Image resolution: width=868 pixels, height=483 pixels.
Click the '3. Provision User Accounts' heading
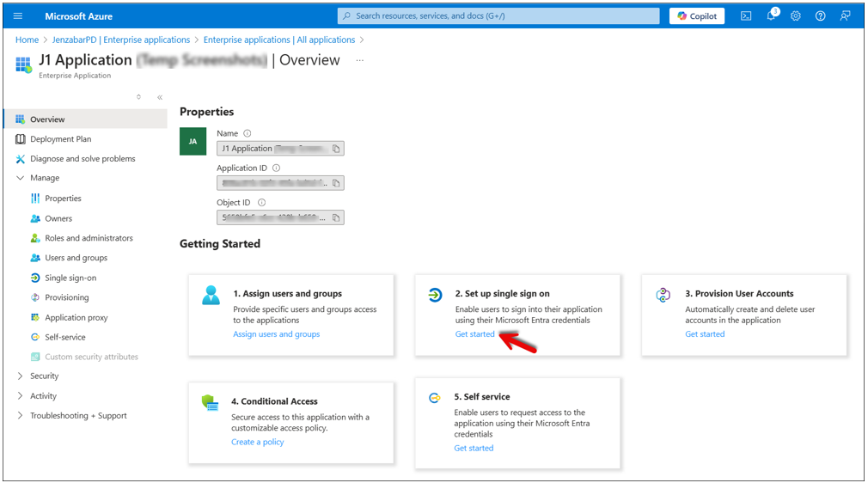click(x=740, y=294)
